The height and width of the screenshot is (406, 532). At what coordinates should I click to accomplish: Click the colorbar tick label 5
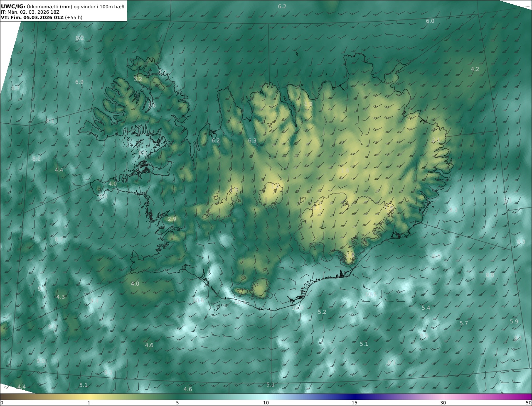(x=177, y=403)
